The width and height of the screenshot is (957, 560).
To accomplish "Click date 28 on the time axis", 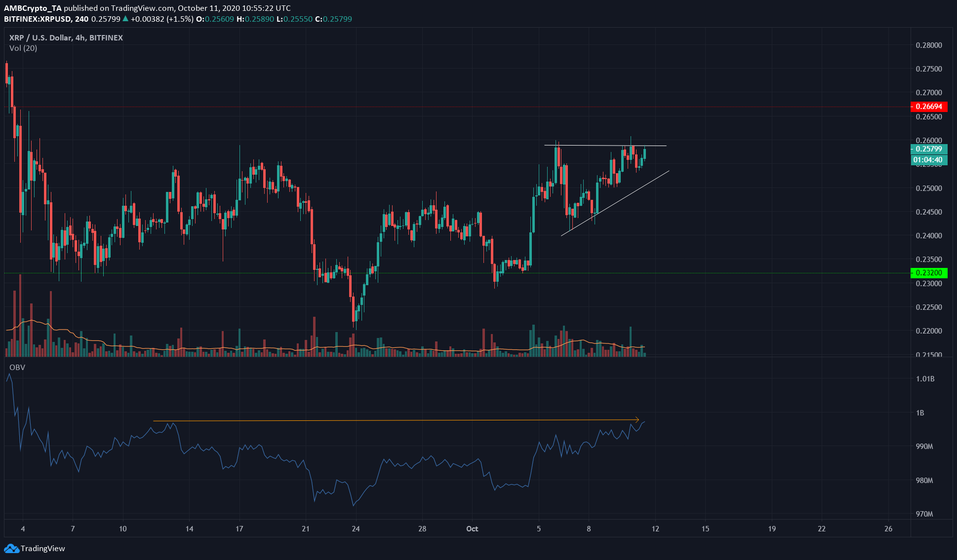I will (x=422, y=528).
